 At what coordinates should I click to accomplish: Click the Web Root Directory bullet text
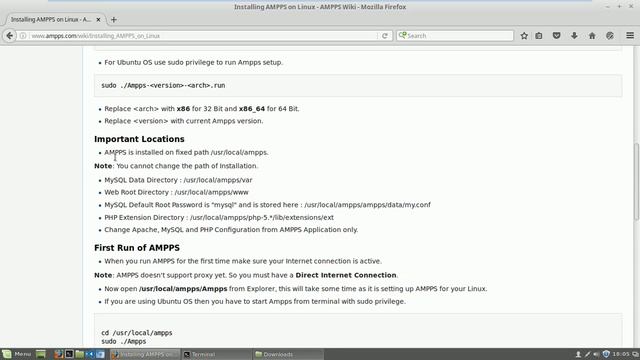[x=176, y=192]
